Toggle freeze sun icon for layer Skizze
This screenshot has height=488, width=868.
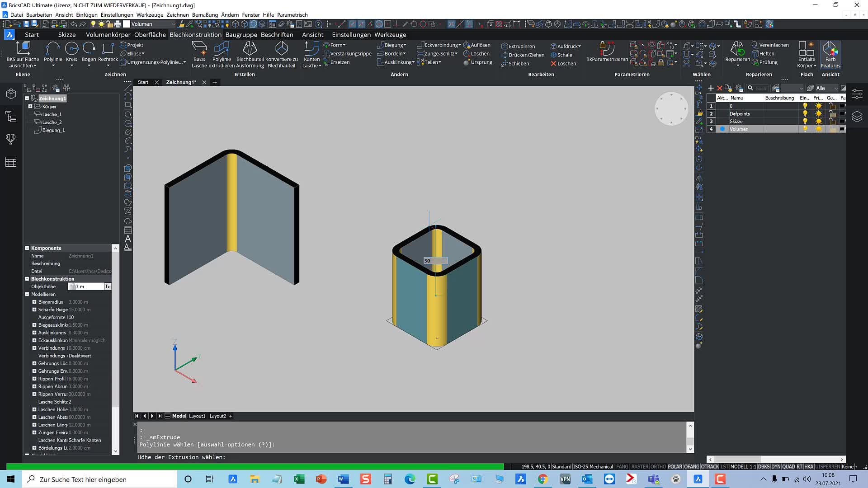pos(819,121)
